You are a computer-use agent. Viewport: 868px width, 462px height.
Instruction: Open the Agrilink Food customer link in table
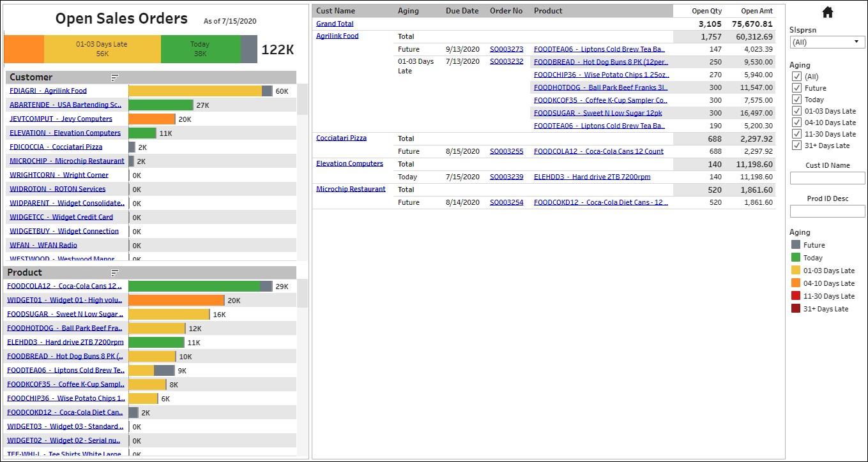(337, 36)
